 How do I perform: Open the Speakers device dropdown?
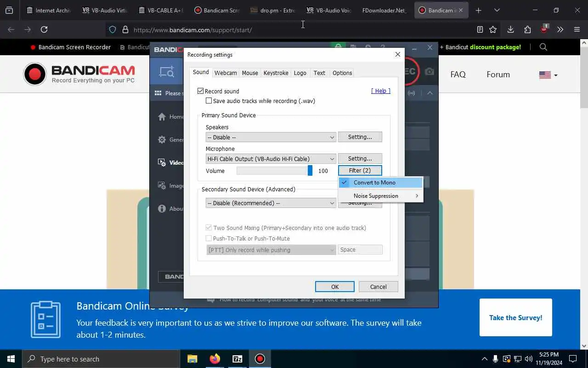[271, 137]
